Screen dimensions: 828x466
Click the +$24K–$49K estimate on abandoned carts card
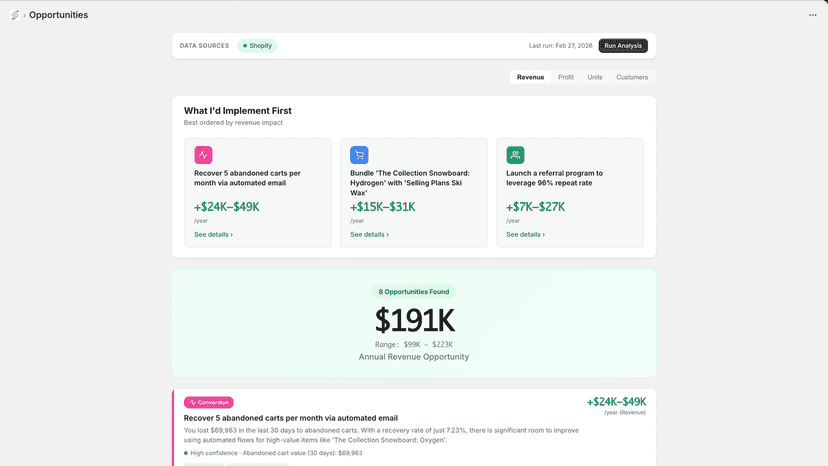[x=227, y=207]
